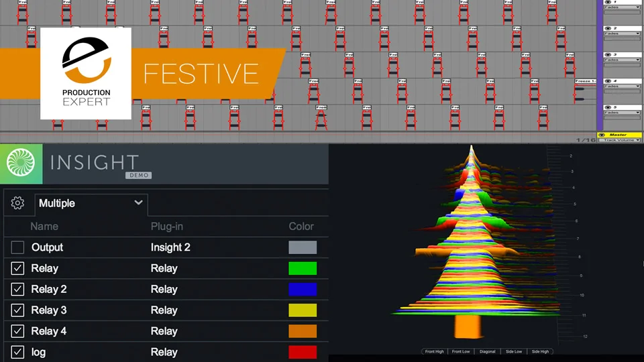Screen dimensions: 644x362
Task: Click the iZotope Insight swirl logo
Action: click(21, 164)
